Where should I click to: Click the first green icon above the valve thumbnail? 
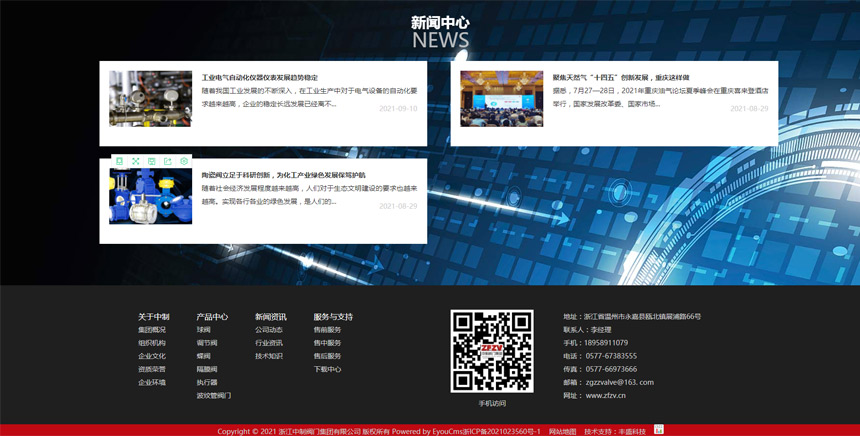click(119, 161)
